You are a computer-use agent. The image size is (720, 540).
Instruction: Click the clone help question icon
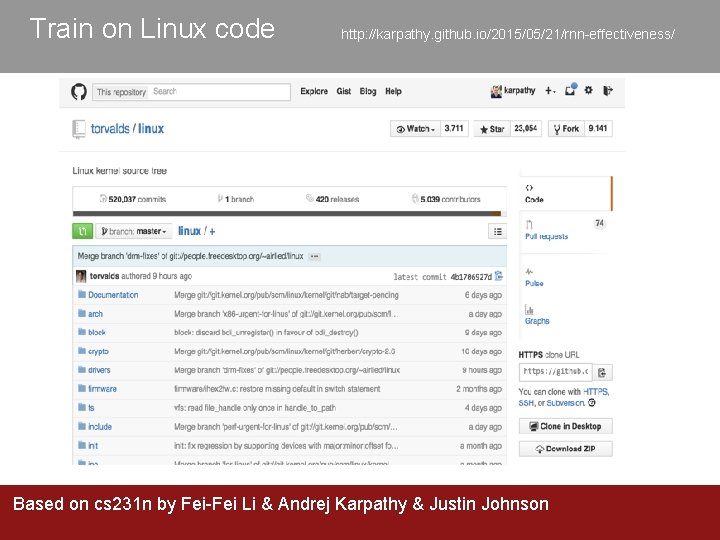(592, 403)
